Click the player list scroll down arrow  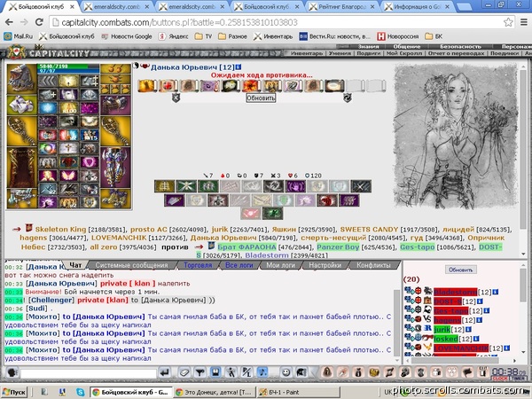[523, 353]
